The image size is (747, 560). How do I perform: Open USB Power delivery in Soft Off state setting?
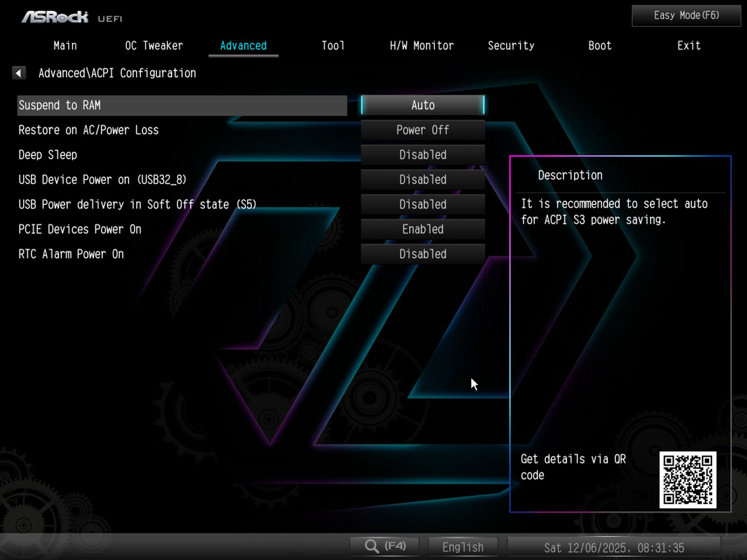(x=423, y=204)
